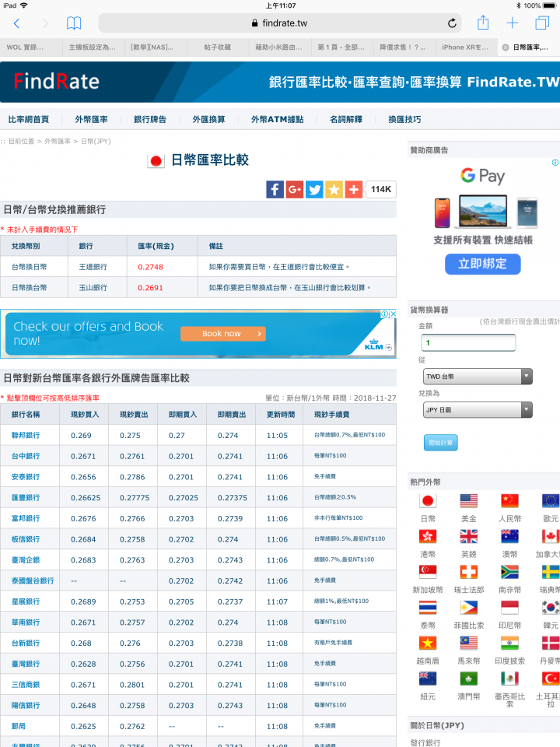
Task: Tap the Safari back arrow
Action: [16, 23]
